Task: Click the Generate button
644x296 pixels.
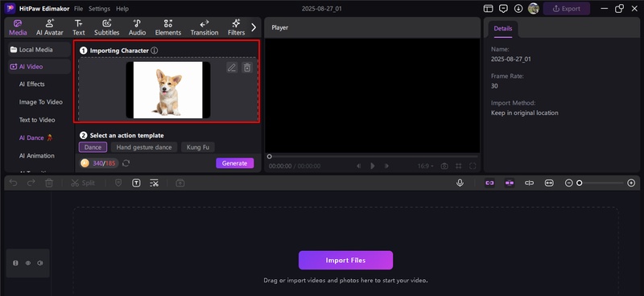Action: click(235, 163)
